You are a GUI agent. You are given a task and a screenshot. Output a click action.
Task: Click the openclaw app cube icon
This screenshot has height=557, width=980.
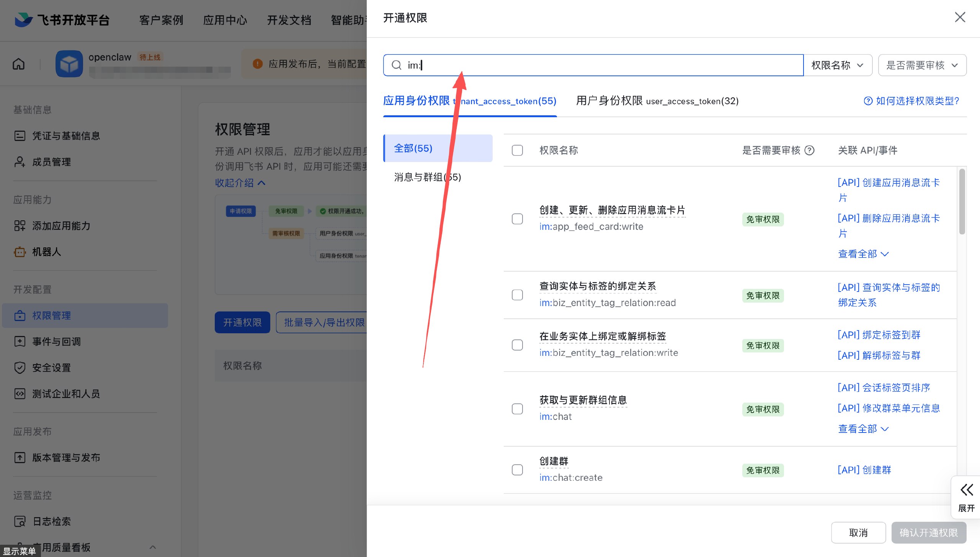coord(69,64)
